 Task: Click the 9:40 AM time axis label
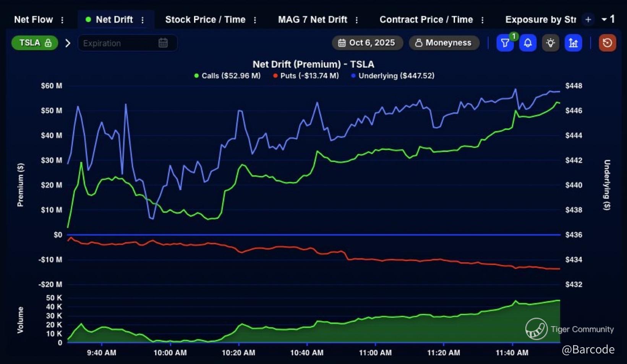tap(102, 353)
